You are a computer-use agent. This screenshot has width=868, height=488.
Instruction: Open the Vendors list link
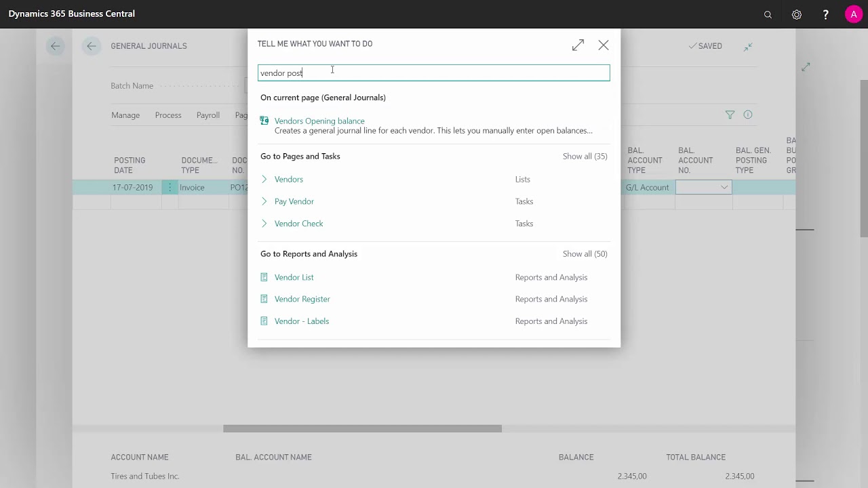tap(289, 179)
